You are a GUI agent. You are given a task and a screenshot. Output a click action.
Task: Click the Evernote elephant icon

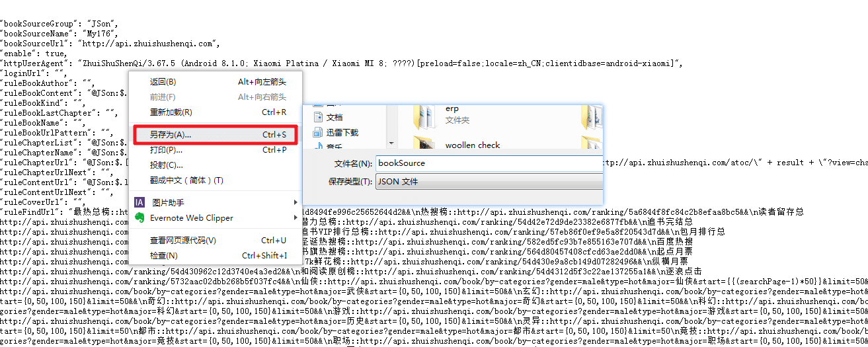coord(139,217)
